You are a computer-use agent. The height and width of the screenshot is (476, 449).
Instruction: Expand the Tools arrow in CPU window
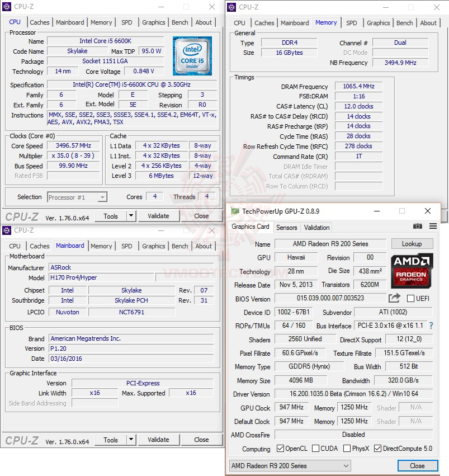pos(131,216)
